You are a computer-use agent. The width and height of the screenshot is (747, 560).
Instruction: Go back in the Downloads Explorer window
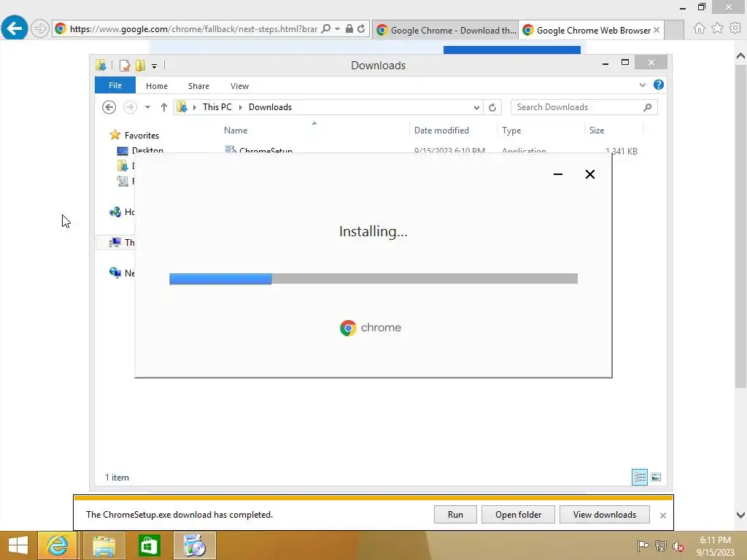109,107
